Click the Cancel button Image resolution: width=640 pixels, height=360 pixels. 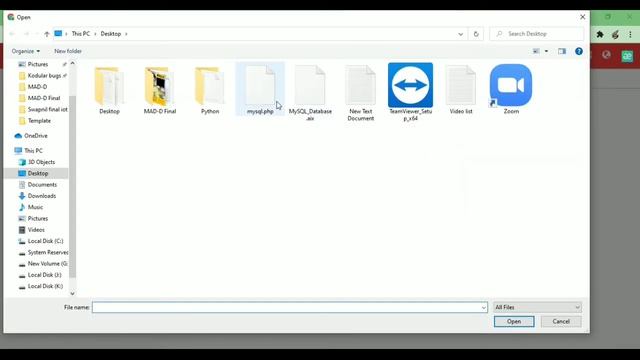[561, 322]
